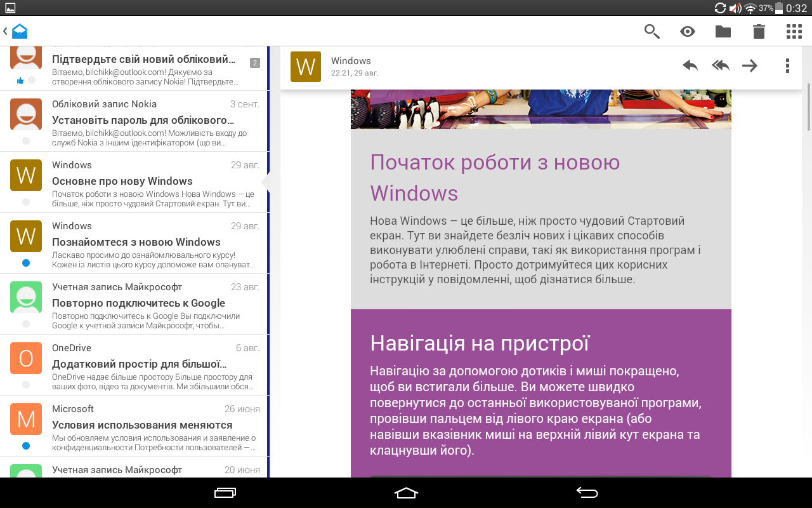Tap the picture notification icon in the status bar
Image resolution: width=812 pixels, height=508 pixels.
tap(10, 8)
